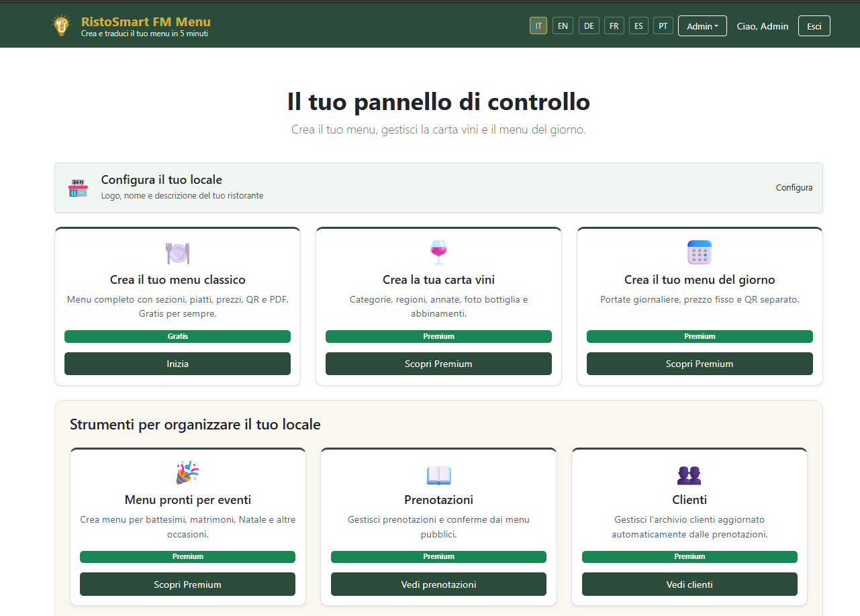Click the Ciao, Admin greeting text
Screen dimensions: 860x616
763,26
